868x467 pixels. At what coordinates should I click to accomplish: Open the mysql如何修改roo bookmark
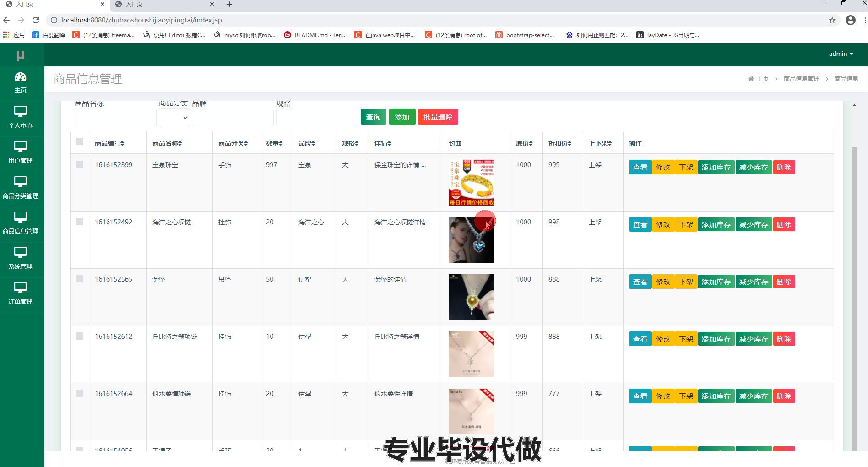tap(244, 35)
